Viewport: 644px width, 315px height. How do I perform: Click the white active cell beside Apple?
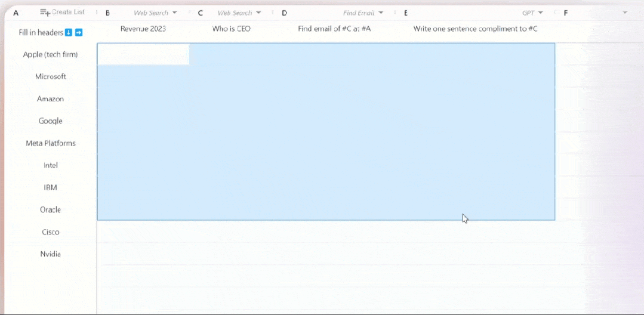143,54
